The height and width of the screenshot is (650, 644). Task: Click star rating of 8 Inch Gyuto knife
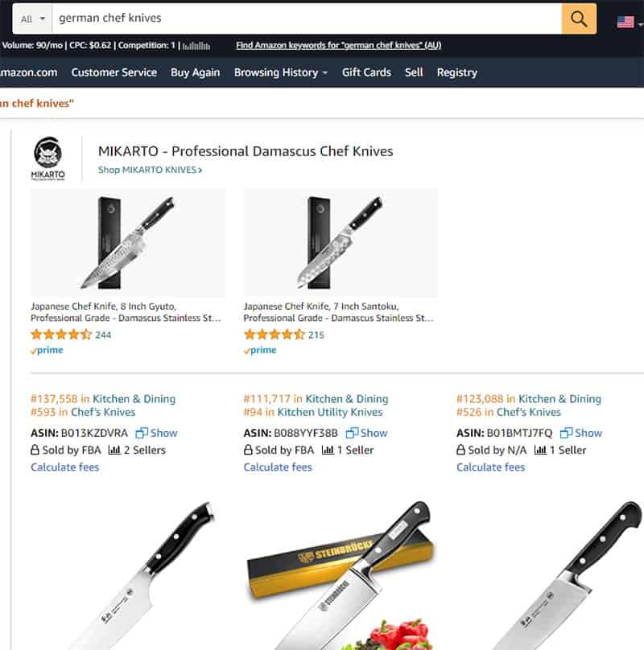61,335
